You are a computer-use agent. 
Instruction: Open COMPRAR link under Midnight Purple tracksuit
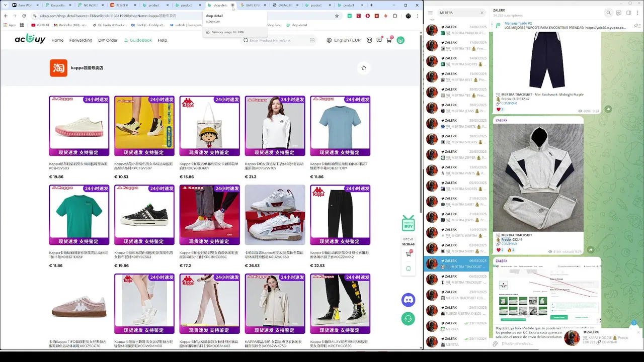click(509, 103)
